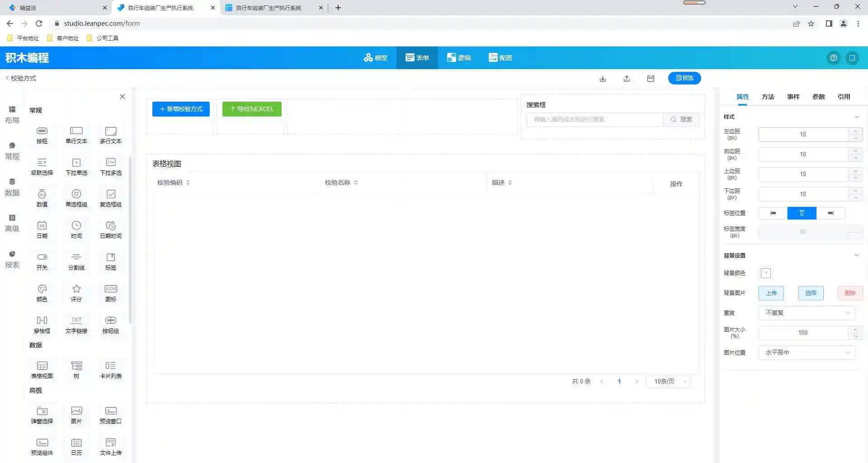Set label position to right alignment
This screenshot has width=868, height=463.
click(x=830, y=213)
